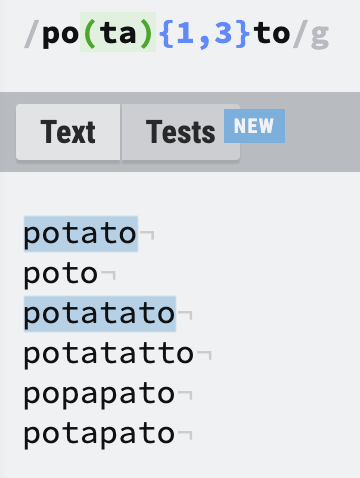The width and height of the screenshot is (360, 478).
Task: Click line-break marker after potato
Action: [147, 234]
